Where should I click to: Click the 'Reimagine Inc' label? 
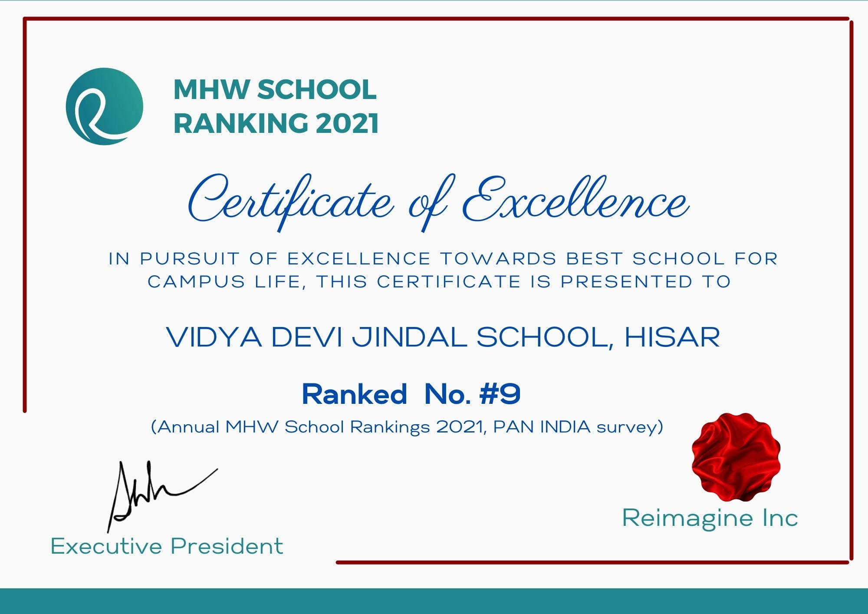(x=710, y=518)
